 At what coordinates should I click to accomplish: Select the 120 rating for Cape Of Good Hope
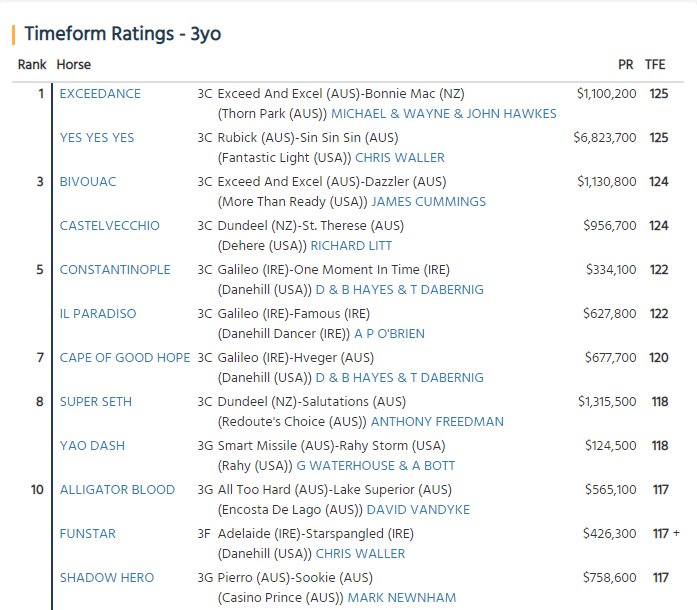point(659,358)
